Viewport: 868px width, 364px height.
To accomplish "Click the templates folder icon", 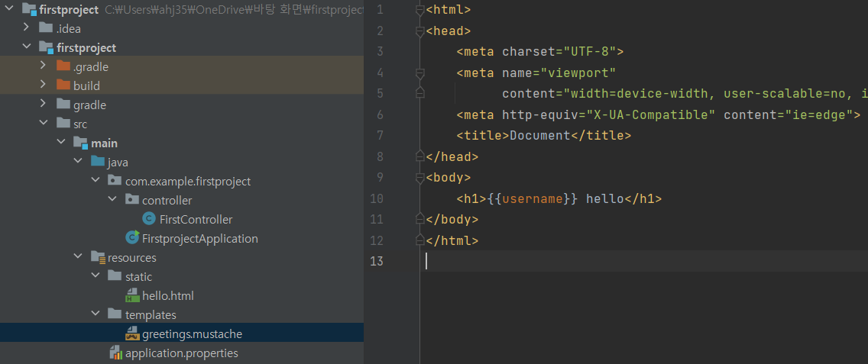I will tap(115, 314).
